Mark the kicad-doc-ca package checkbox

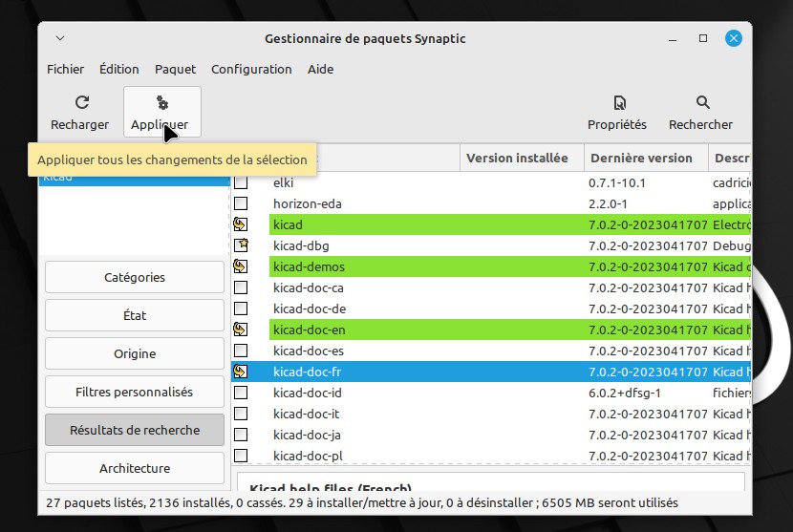tap(241, 287)
